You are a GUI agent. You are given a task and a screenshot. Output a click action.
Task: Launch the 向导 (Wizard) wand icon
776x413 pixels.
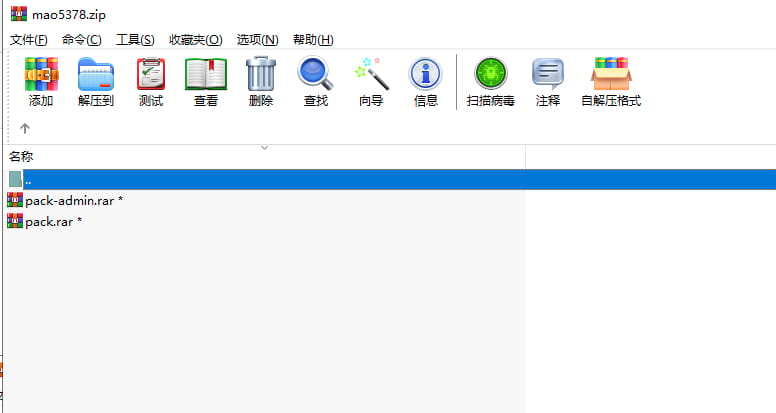pos(371,74)
